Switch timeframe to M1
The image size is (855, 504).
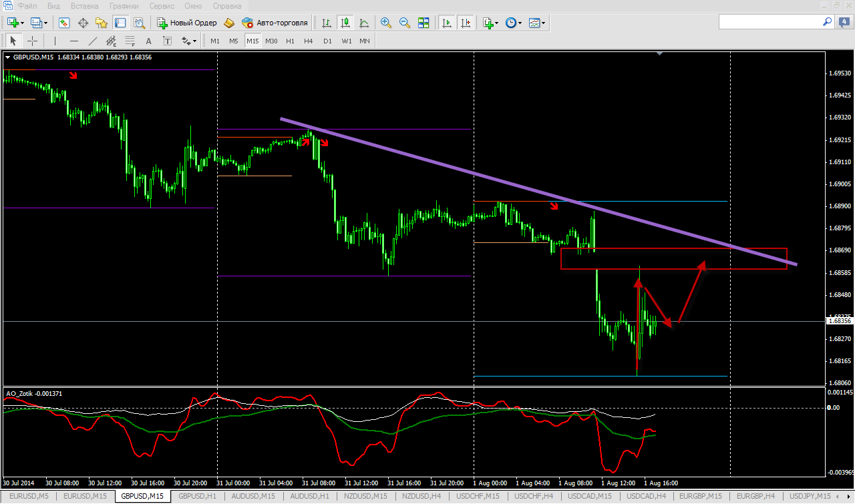(215, 41)
